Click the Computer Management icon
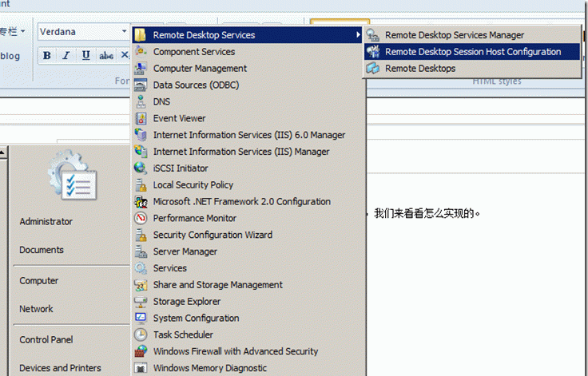This screenshot has height=376, width=588. [x=141, y=68]
